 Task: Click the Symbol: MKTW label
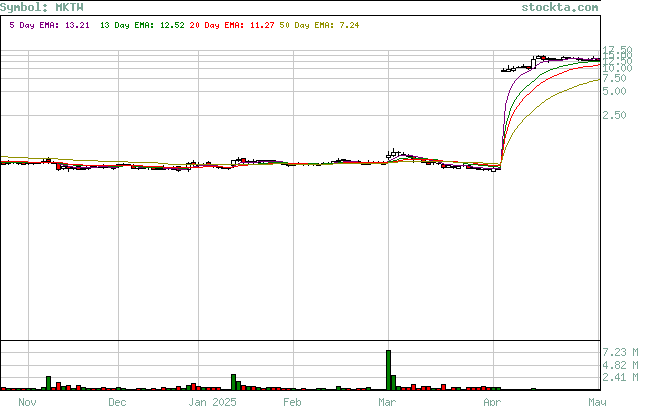(42, 7)
